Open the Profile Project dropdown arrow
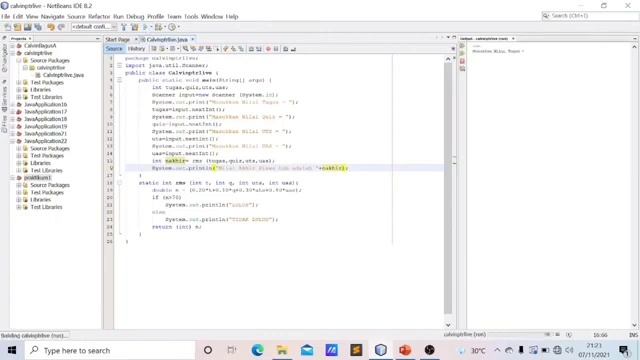This screenshot has height=360, width=640. pyautogui.click(x=178, y=27)
